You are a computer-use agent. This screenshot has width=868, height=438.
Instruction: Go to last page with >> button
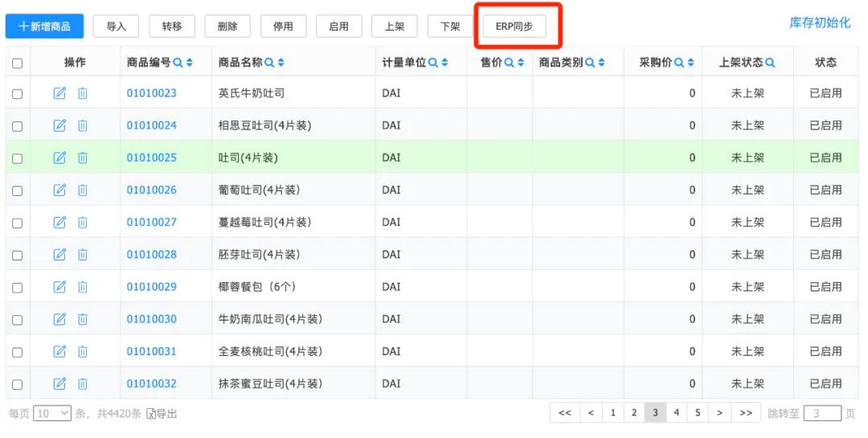coord(746,412)
